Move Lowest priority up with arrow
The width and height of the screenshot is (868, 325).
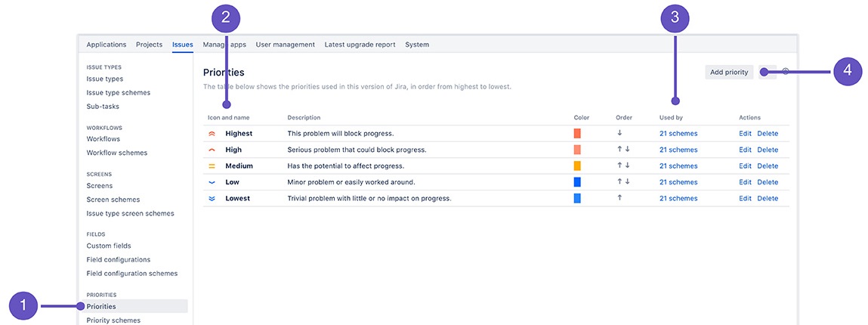click(619, 198)
